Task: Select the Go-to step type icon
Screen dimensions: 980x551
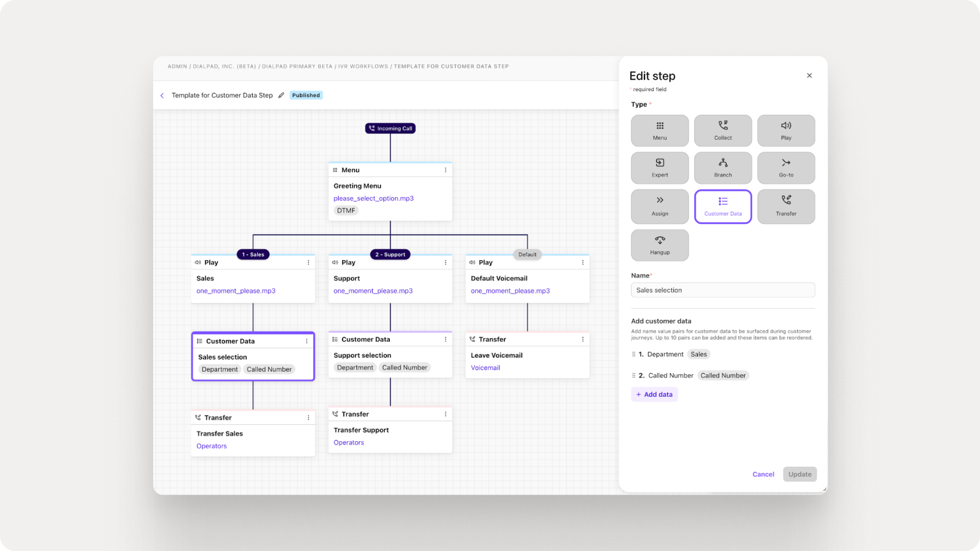Action: (786, 168)
